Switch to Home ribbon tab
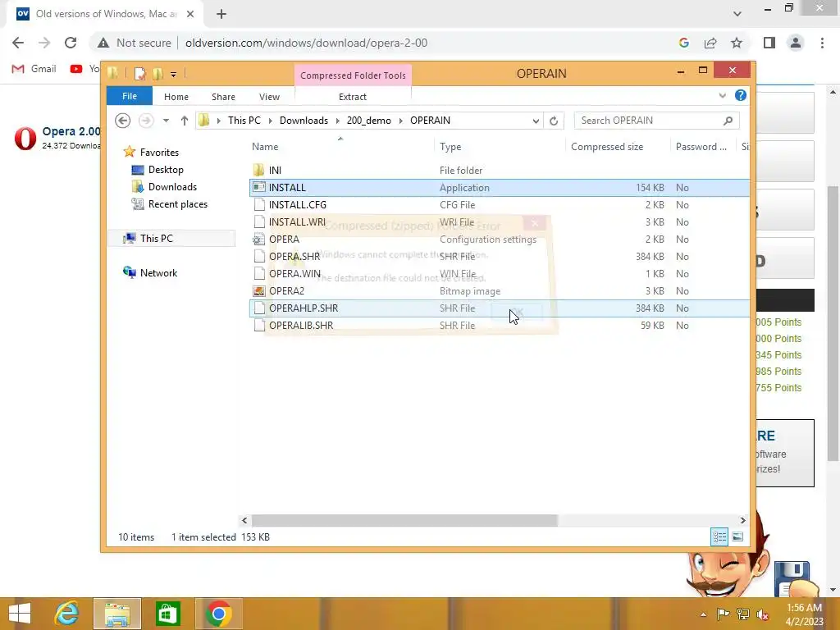The height and width of the screenshot is (630, 840). click(176, 97)
